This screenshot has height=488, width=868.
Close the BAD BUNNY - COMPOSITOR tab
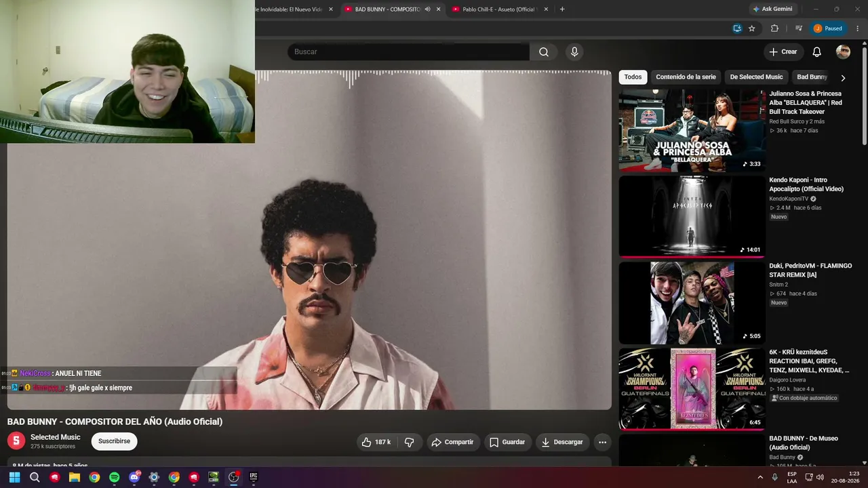pos(438,9)
